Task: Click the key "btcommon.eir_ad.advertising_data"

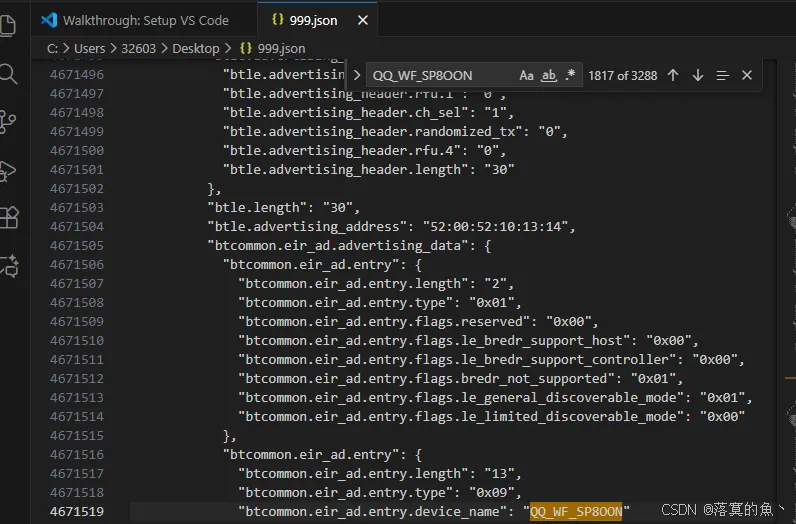Action: tap(338, 246)
